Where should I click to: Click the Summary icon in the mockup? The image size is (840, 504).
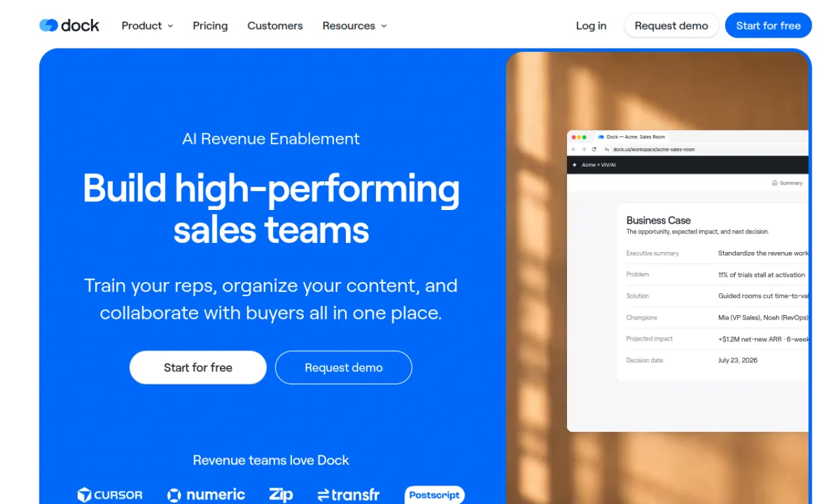point(774,183)
